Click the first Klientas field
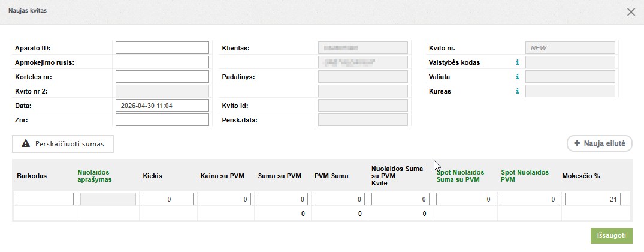The width and height of the screenshot is (644, 252). (x=363, y=47)
